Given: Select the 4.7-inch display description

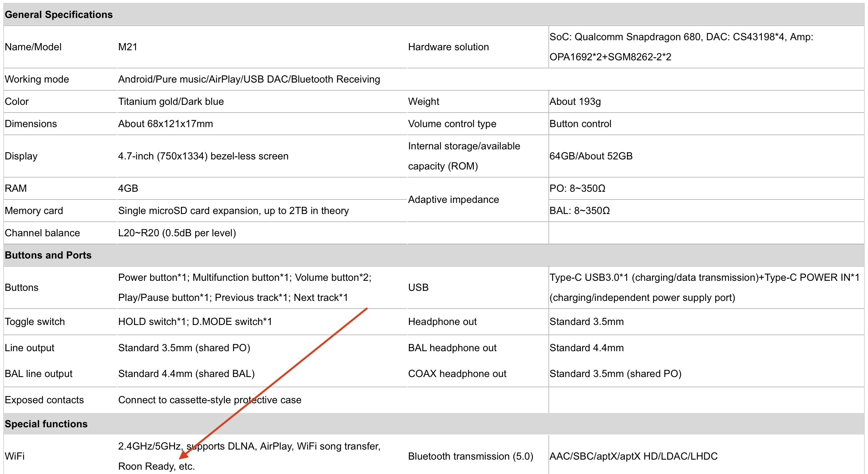Looking at the screenshot, I should [203, 156].
